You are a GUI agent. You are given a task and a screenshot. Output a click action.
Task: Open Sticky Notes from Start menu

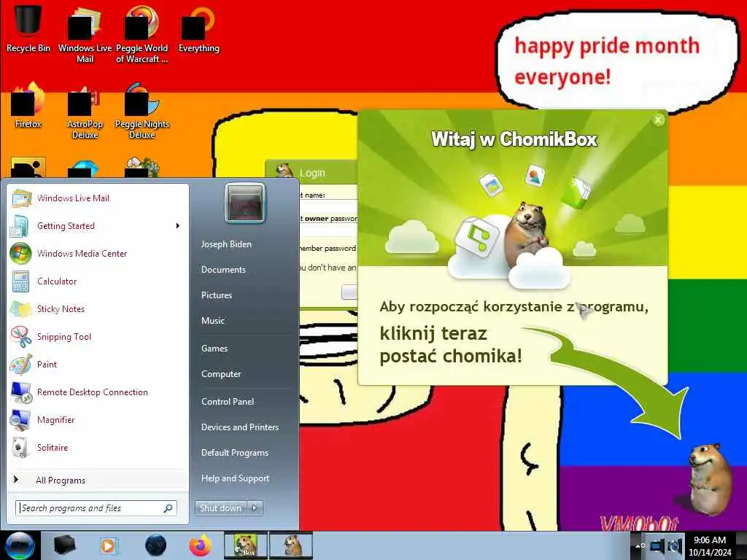(98, 308)
